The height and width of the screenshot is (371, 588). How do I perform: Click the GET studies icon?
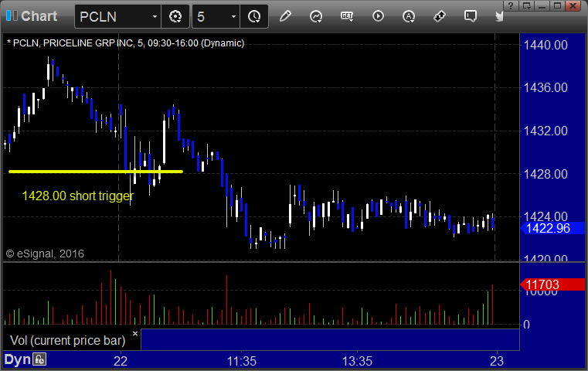[347, 16]
